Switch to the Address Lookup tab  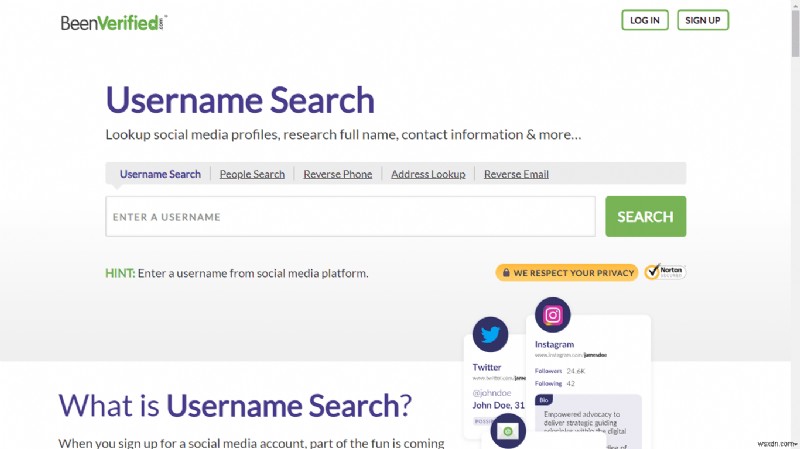(x=428, y=174)
